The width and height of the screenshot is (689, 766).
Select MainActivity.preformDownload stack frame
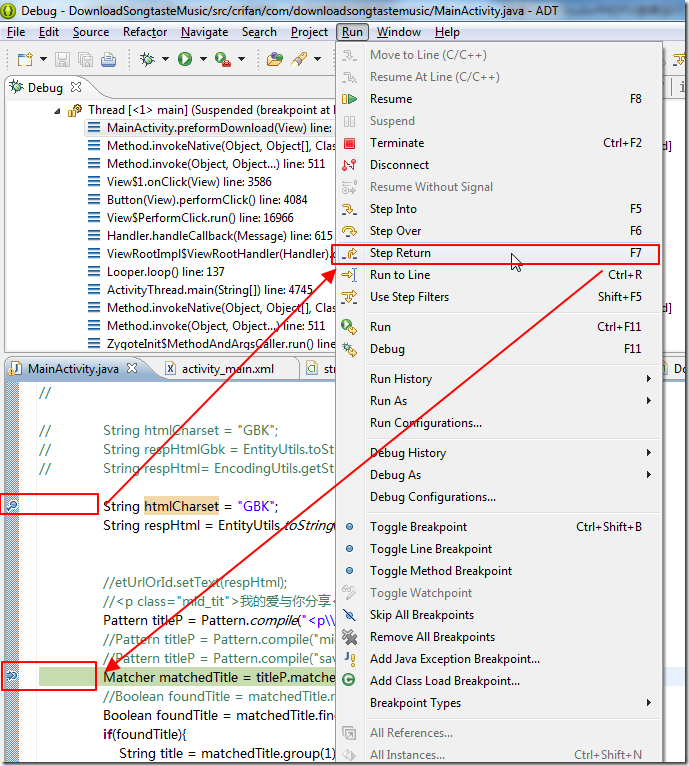click(x=211, y=128)
